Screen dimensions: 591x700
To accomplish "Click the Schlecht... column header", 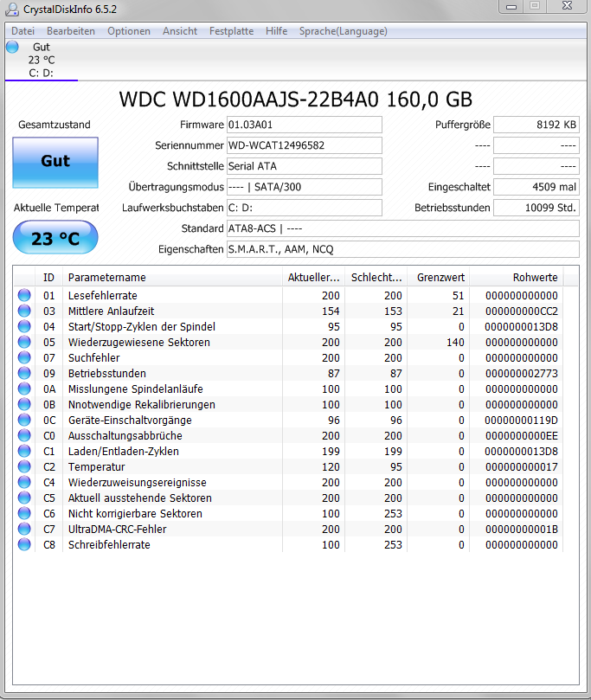I will (x=376, y=277).
